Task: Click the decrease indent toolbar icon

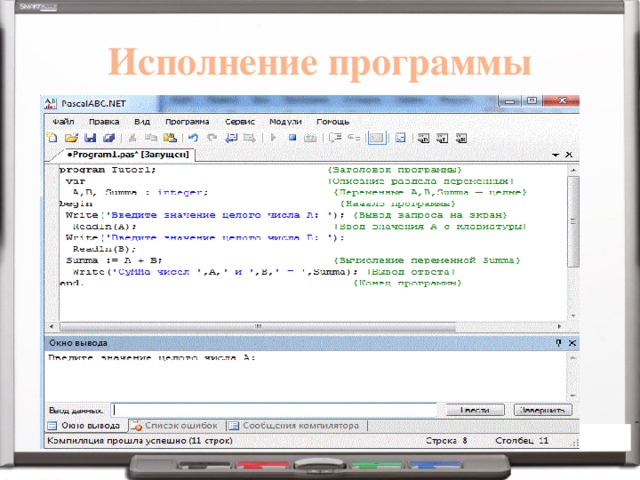Action: (x=354, y=138)
